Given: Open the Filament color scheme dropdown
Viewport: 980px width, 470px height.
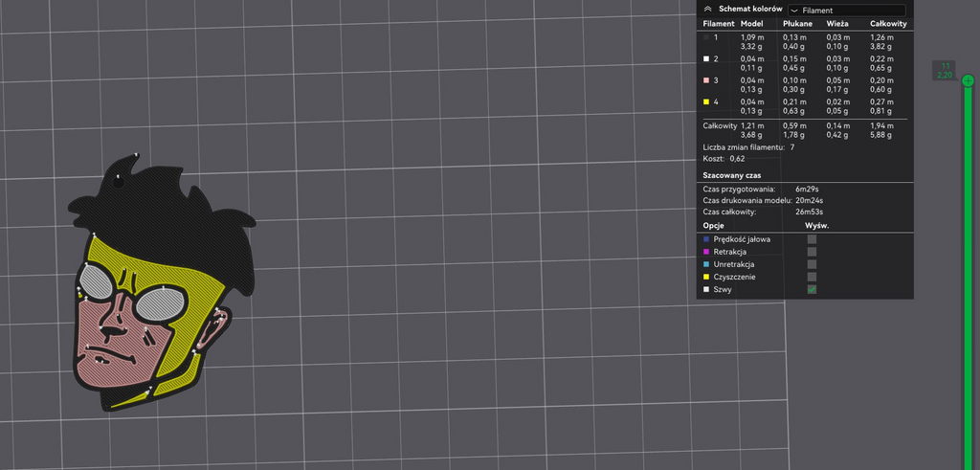Looking at the screenshot, I should click(x=846, y=10).
